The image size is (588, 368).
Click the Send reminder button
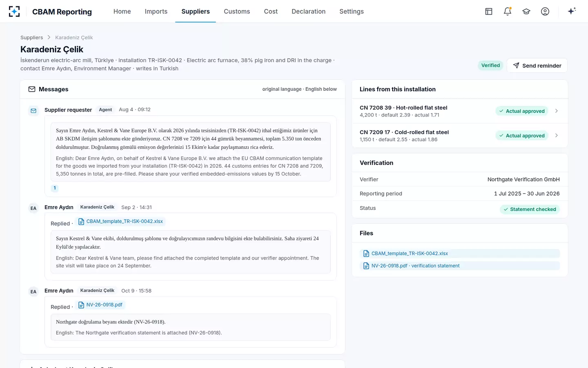pyautogui.click(x=537, y=65)
